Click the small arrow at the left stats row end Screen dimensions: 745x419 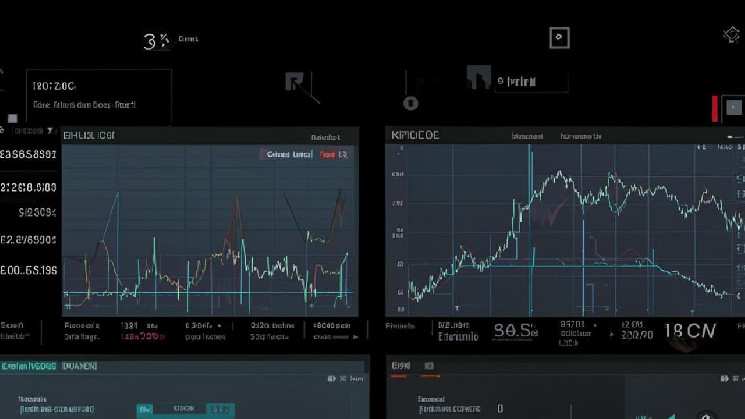click(355, 337)
